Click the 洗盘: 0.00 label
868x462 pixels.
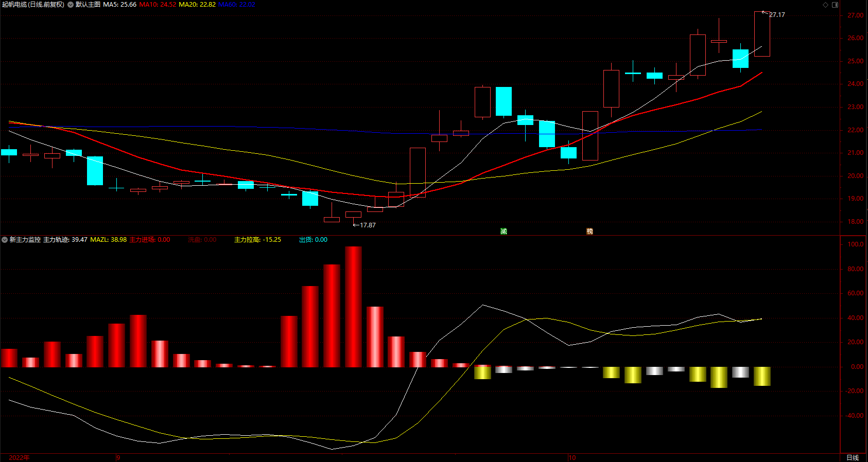202,240
